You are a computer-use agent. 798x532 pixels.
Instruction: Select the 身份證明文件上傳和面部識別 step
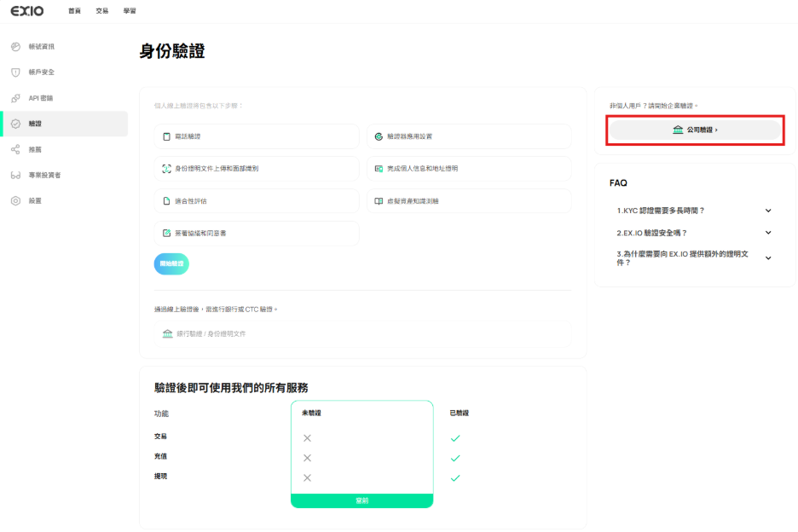(257, 169)
